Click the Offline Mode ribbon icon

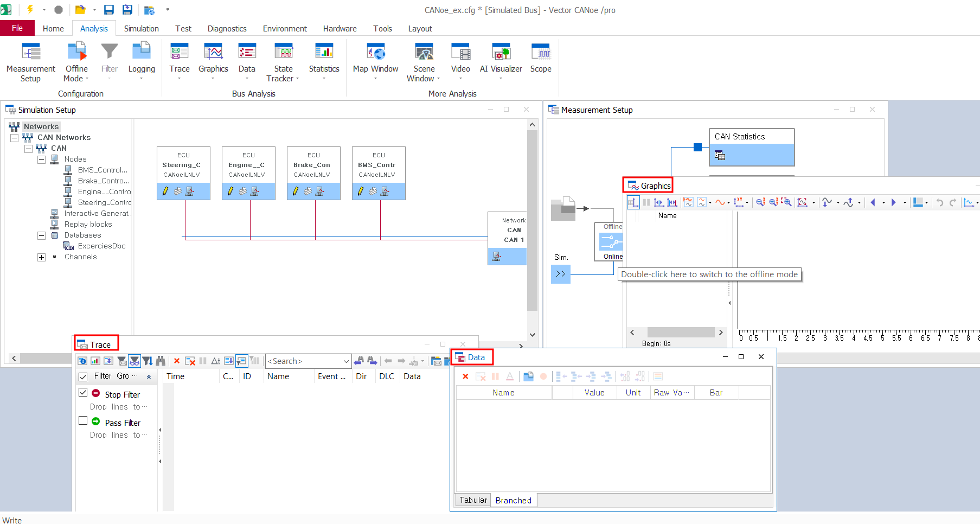click(77, 52)
